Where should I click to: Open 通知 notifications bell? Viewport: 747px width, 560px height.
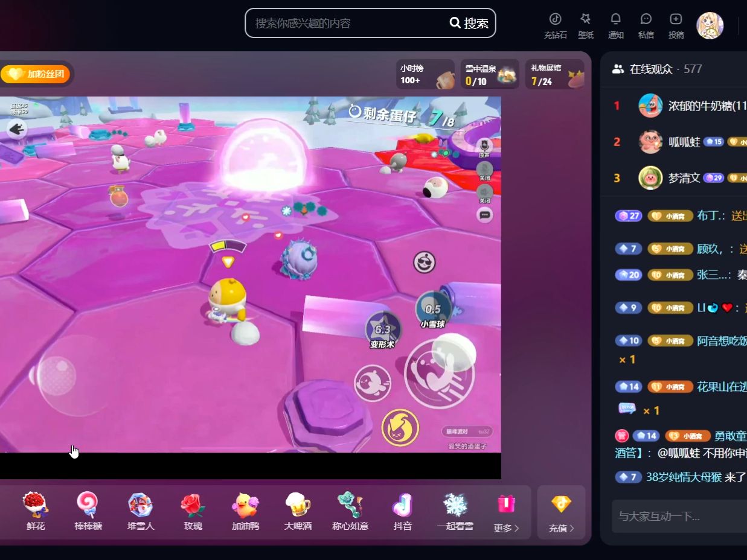(x=615, y=26)
